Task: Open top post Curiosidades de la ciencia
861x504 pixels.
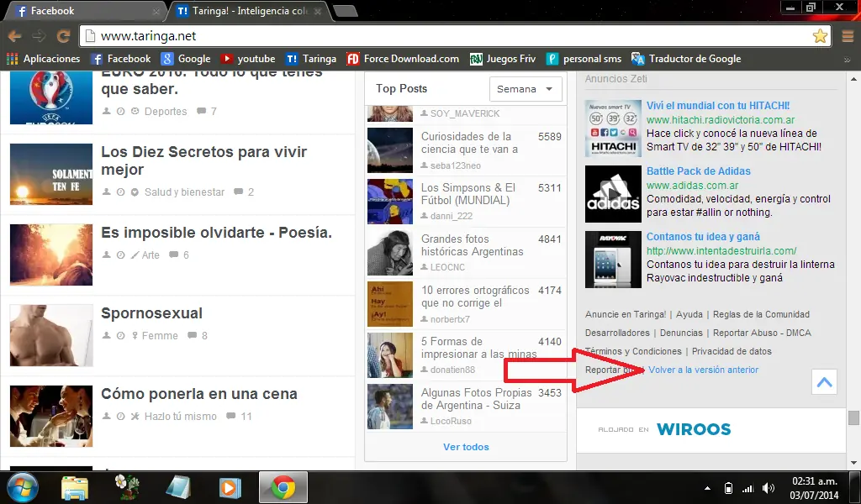Action: click(x=469, y=143)
